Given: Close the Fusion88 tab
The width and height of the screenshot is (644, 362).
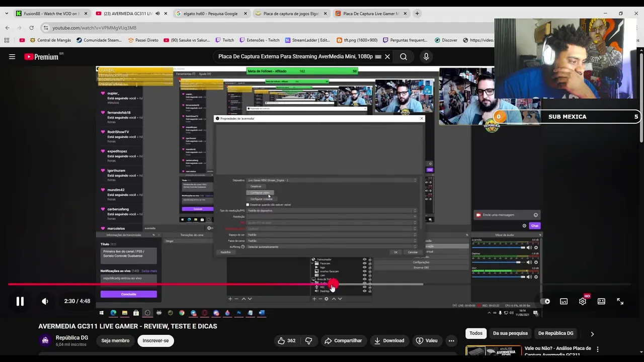Looking at the screenshot, I should 86,14.
